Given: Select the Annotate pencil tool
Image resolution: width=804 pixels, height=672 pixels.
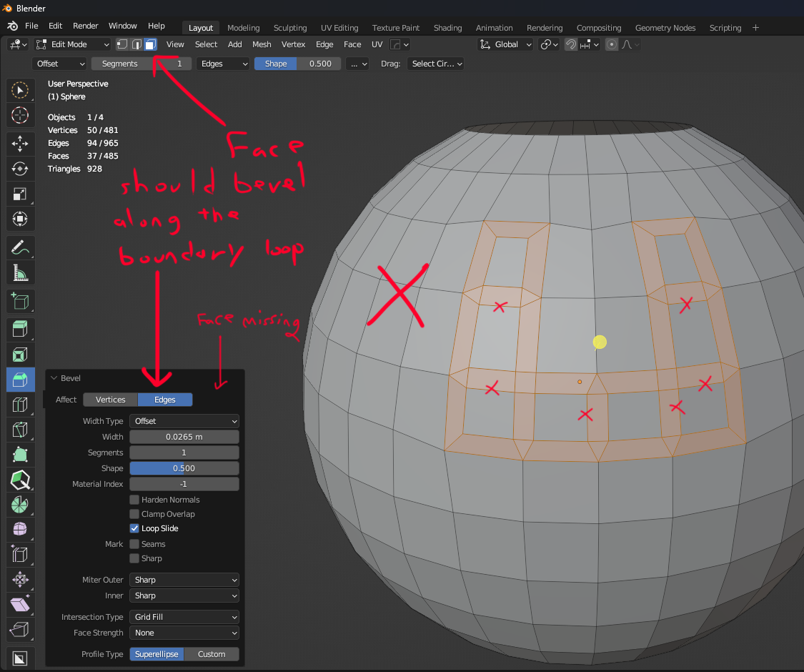Looking at the screenshot, I should pyautogui.click(x=20, y=248).
